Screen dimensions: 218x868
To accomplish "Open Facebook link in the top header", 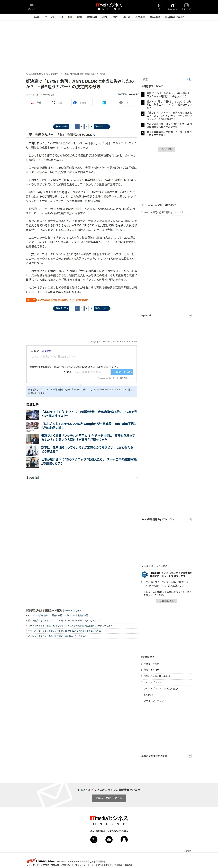I will tap(172, 6).
